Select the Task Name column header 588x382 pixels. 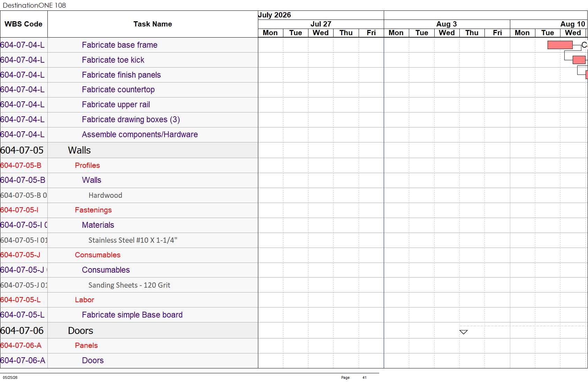[153, 24]
